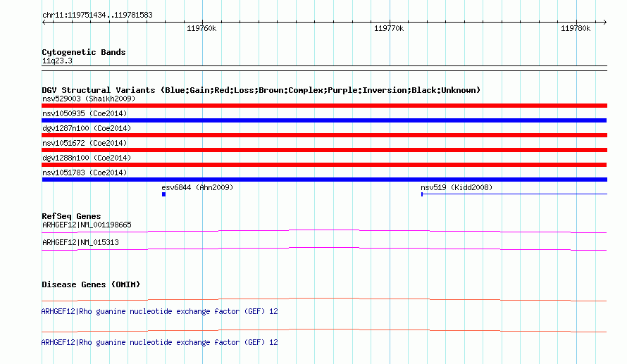Click the magenta line under NM_001198665
This screenshot has height=364, width=627.
coord(324,231)
